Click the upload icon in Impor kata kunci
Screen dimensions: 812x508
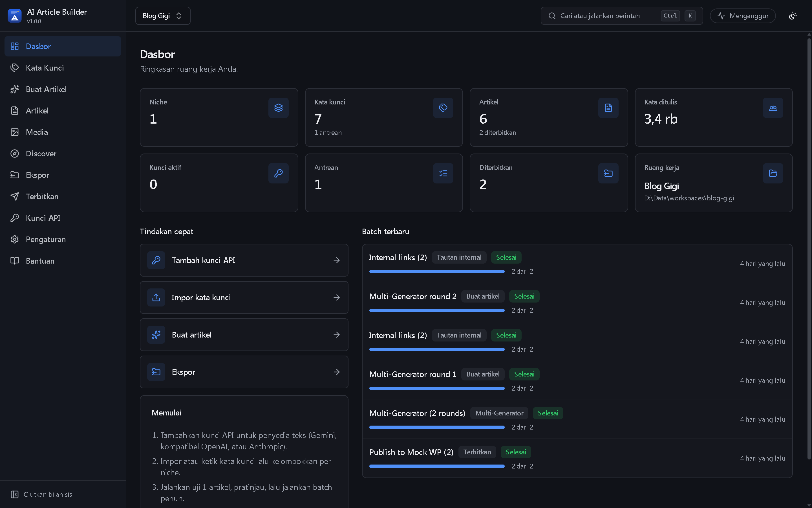(x=156, y=298)
